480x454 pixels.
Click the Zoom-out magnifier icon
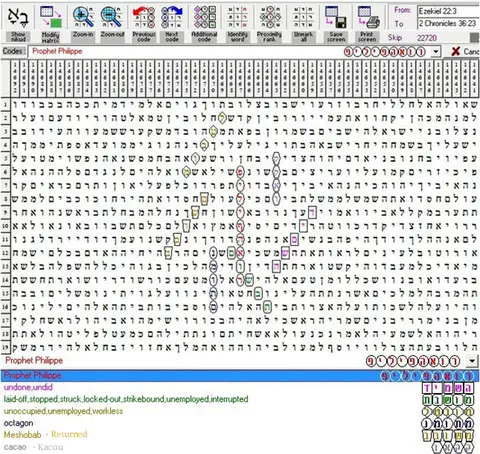(x=112, y=17)
